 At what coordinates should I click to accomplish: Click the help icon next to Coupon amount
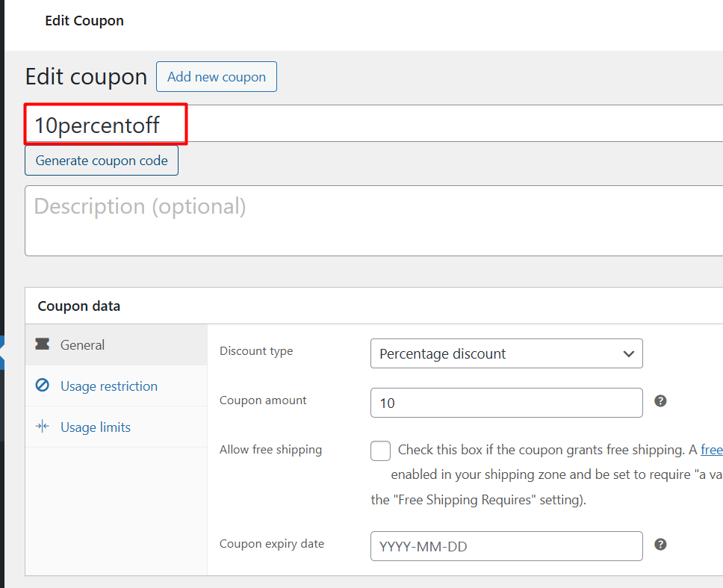tap(660, 401)
